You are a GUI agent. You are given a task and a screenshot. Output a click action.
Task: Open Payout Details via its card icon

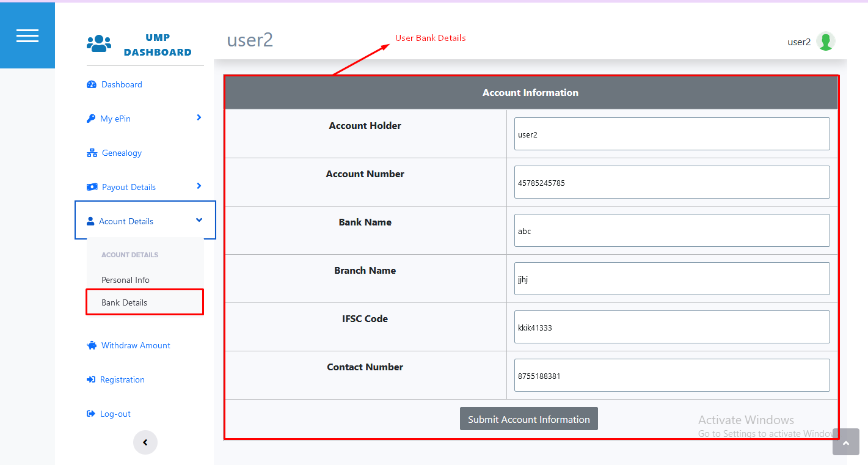point(92,186)
